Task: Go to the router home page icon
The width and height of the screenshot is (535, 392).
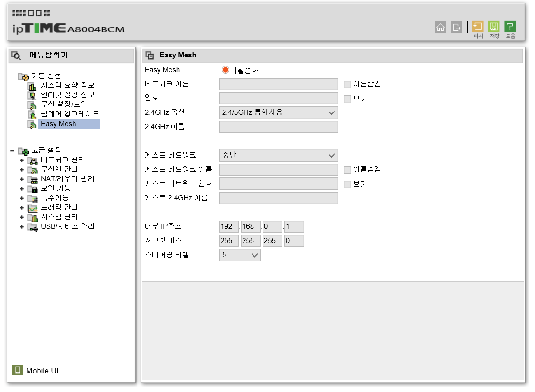Action: [440, 27]
